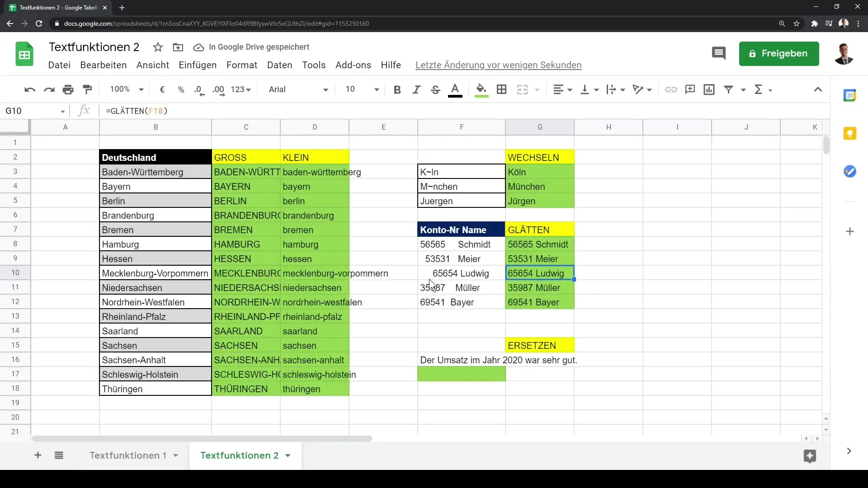Screen dimensions: 868x488
Task: Open functions sigma menu
Action: click(763, 89)
